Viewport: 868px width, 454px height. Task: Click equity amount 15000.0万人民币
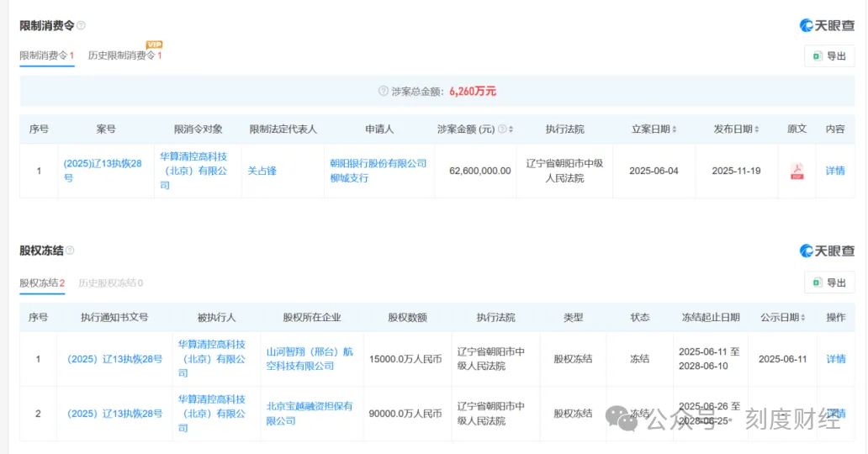coord(405,359)
